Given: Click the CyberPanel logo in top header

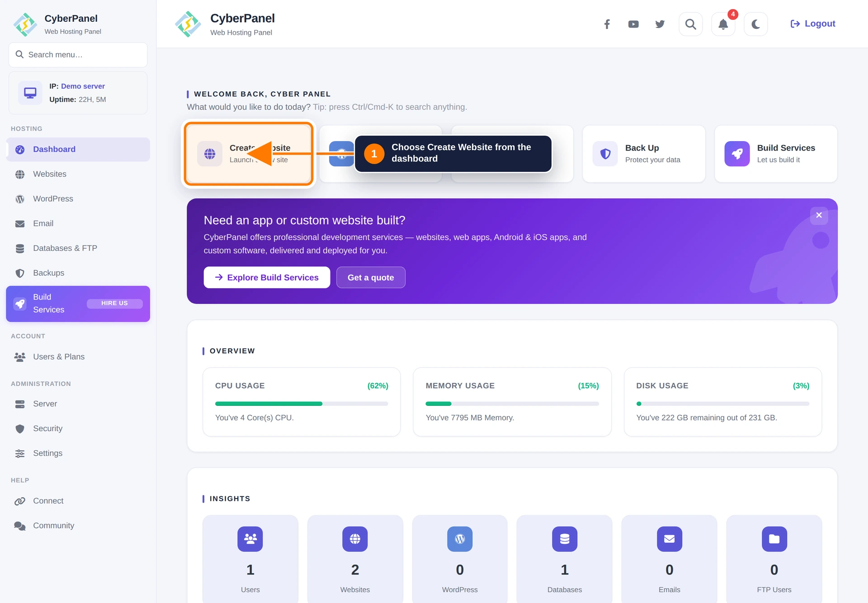Looking at the screenshot, I should [x=188, y=24].
